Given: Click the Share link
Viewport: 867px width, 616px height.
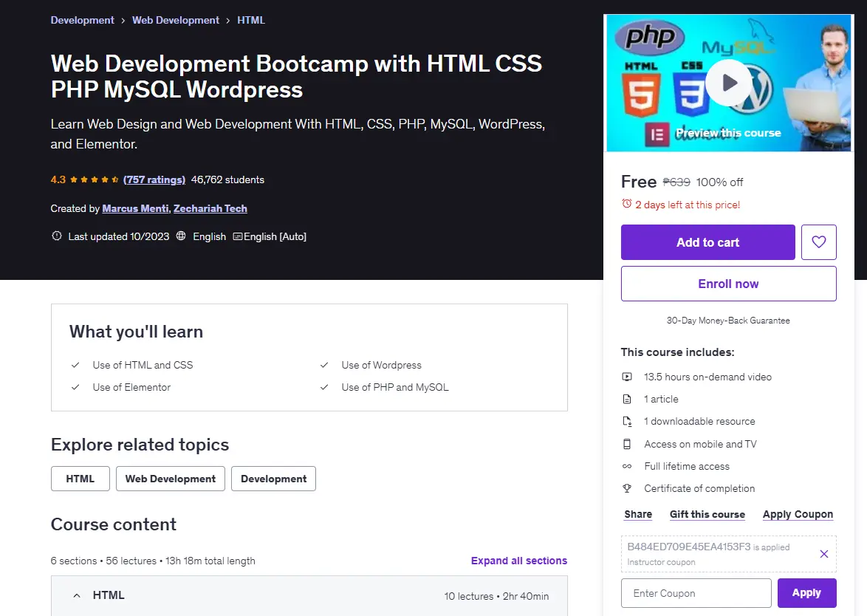Looking at the screenshot, I should coord(638,514).
